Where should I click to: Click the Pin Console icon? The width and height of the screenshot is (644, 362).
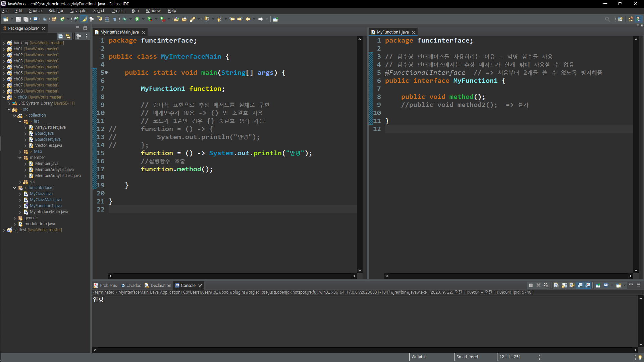coord(598,285)
